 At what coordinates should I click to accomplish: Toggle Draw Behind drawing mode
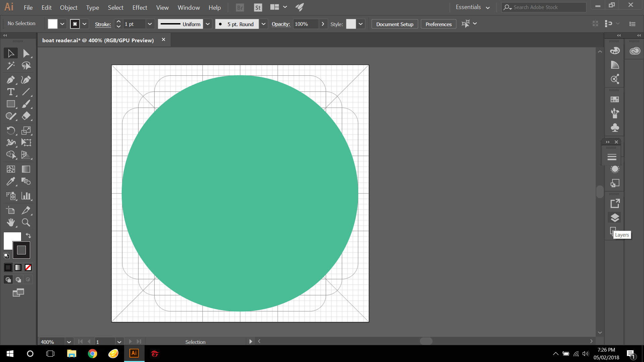click(18, 279)
